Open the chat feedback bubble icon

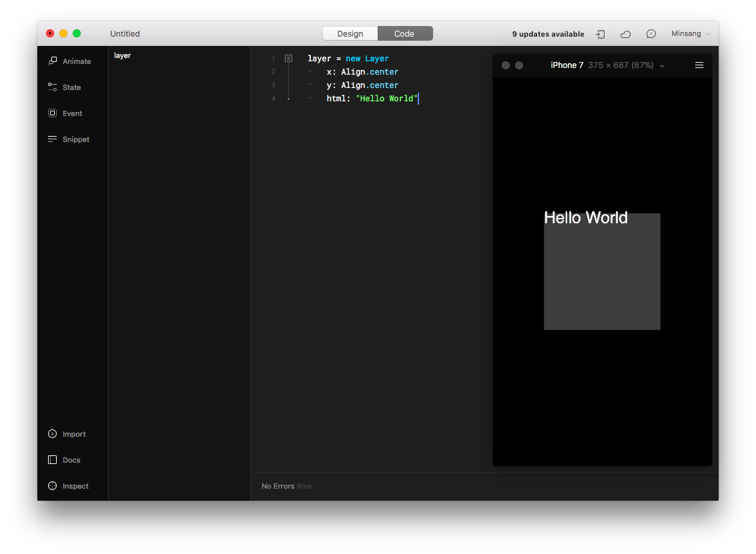[651, 34]
